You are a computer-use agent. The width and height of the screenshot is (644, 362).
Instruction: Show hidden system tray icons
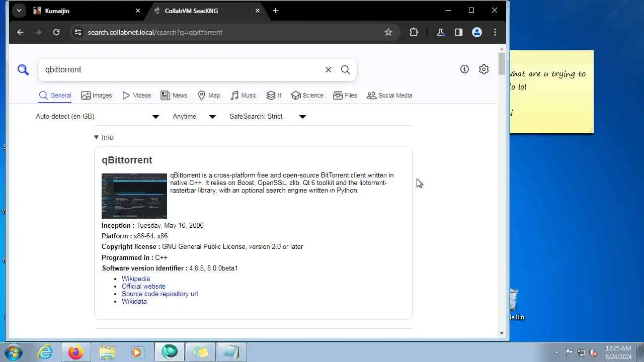(x=556, y=352)
